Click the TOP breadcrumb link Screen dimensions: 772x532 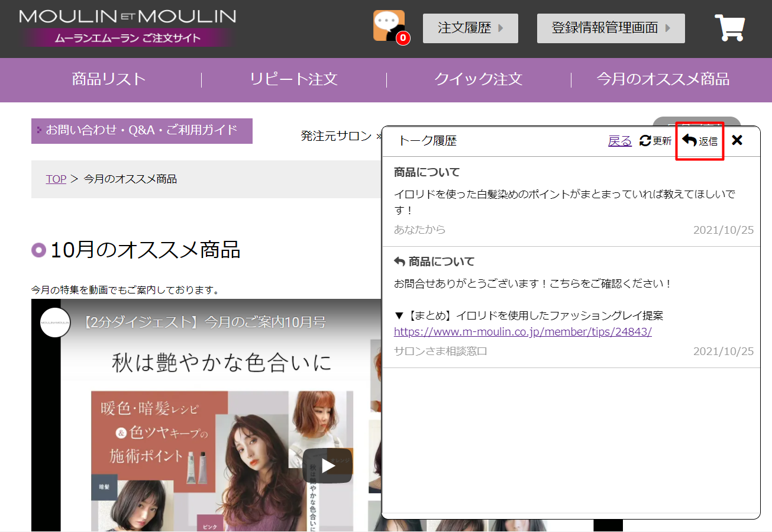click(56, 179)
